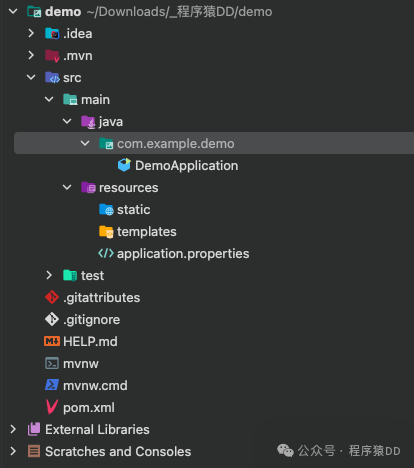The width and height of the screenshot is (414, 468).
Task: Collapse the com.example.demo package
Action: pos(85,143)
